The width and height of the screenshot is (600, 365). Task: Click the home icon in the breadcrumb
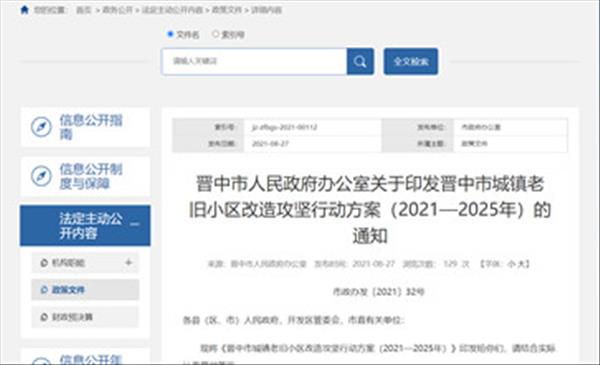(x=24, y=10)
